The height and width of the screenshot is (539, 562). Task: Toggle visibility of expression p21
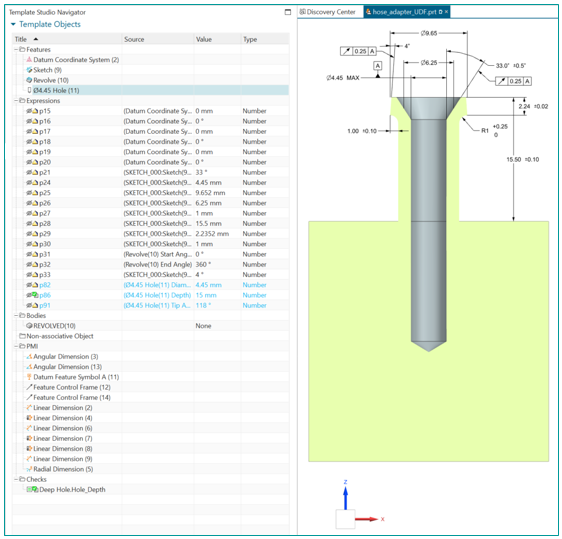tap(29, 172)
